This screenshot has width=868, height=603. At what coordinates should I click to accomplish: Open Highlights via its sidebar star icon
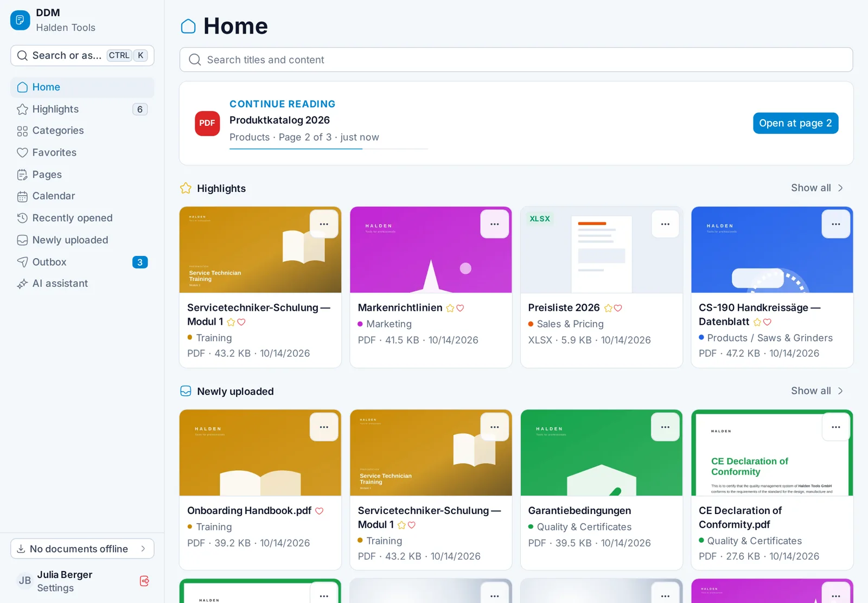point(22,110)
